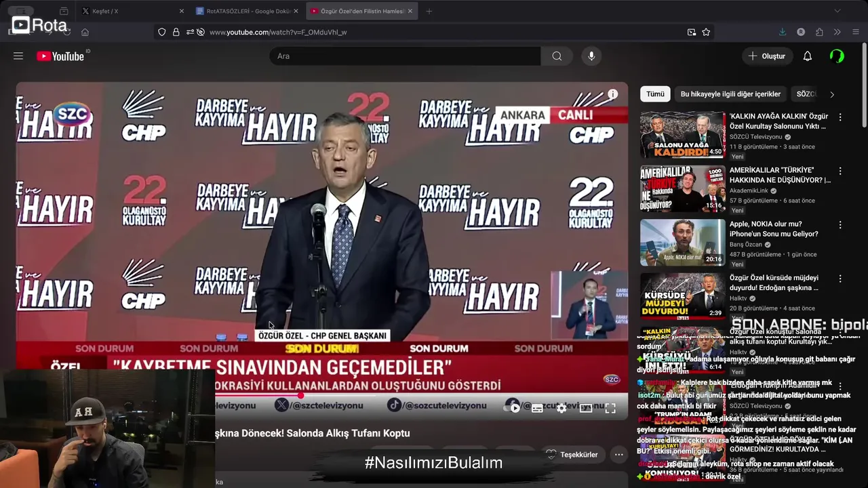Open the browser extensions puzzle icon
Viewport: 868px width, 488px height.
coord(819,32)
